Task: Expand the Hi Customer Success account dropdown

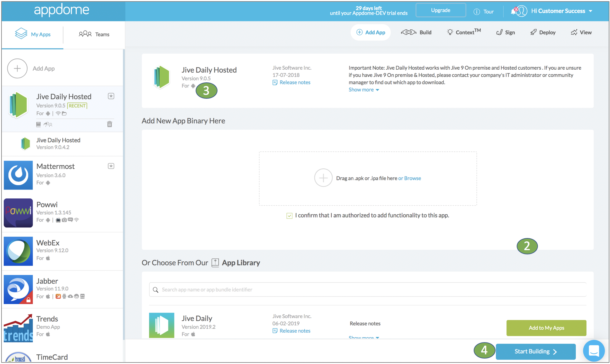Action: [562, 11]
